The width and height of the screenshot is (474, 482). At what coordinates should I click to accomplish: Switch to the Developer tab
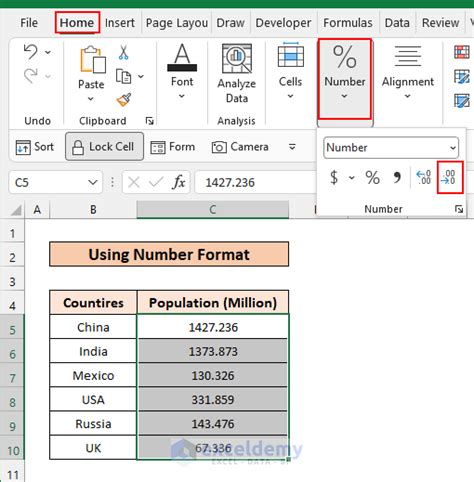pos(283,23)
